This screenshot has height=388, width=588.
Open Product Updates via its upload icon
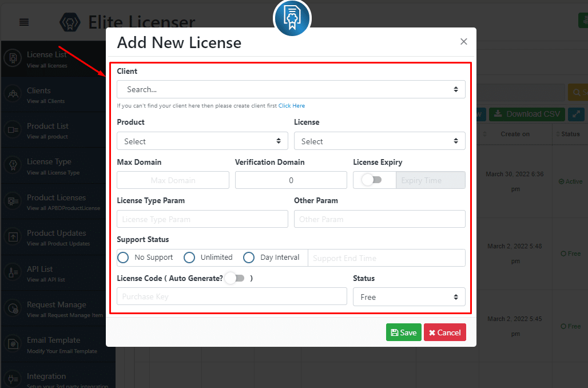click(x=13, y=235)
